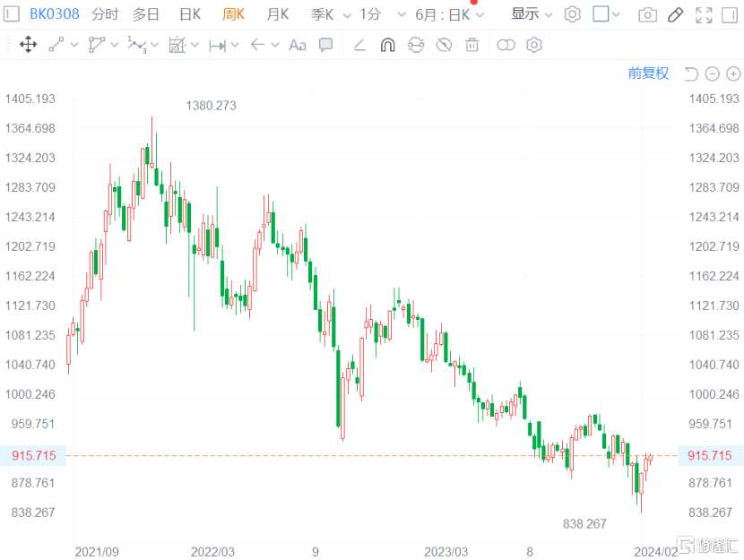Image resolution: width=744 pixels, height=560 pixels.
Task: Switch to the 分时 intraday view
Action: click(x=103, y=15)
